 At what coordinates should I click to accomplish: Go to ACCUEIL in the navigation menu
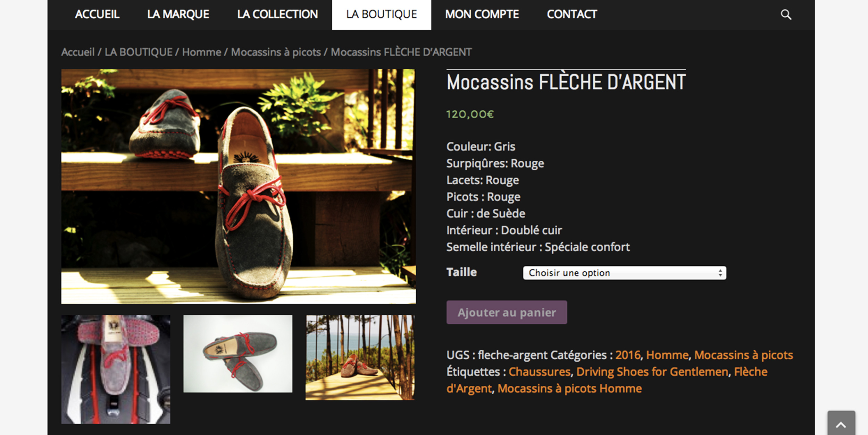(97, 14)
